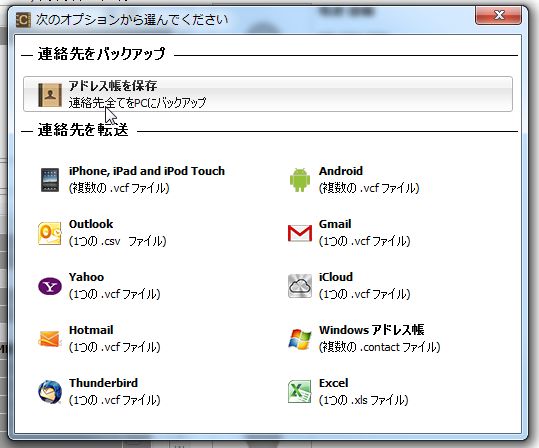Close the options dialog
Viewport: 539px width, 448px height.
click(x=498, y=15)
